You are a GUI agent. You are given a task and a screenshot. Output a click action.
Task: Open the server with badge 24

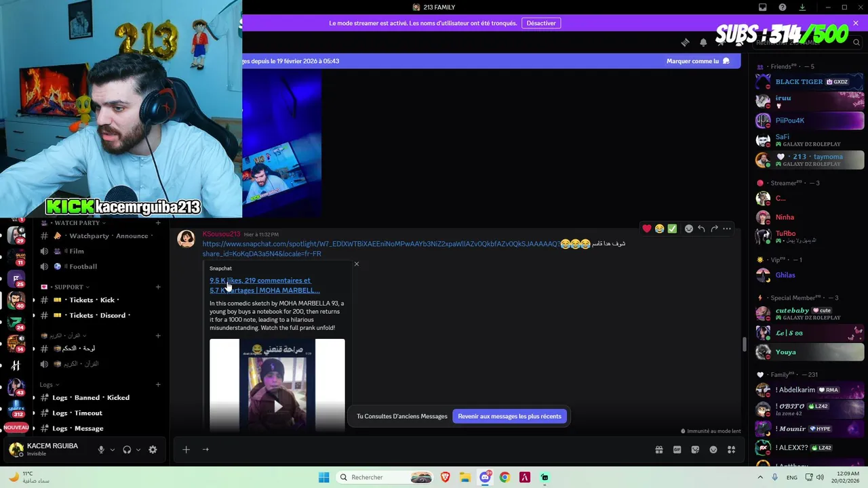(16, 323)
